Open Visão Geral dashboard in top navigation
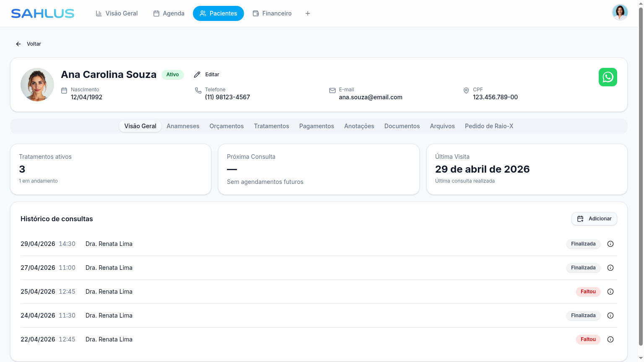This screenshot has height=362, width=644. [x=117, y=13]
